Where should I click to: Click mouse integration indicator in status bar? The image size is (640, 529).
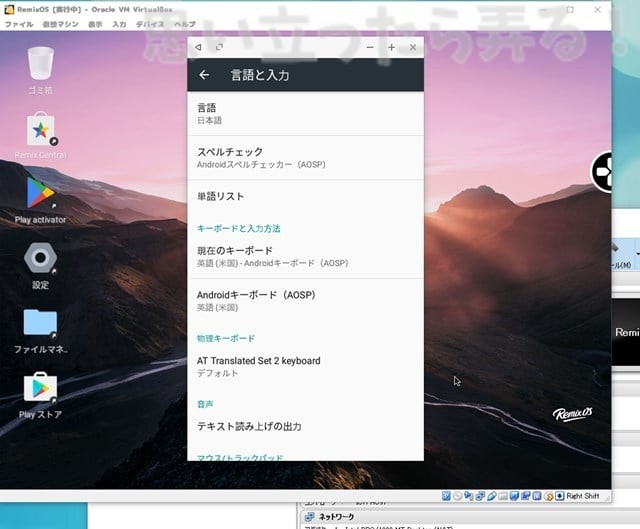click(549, 496)
